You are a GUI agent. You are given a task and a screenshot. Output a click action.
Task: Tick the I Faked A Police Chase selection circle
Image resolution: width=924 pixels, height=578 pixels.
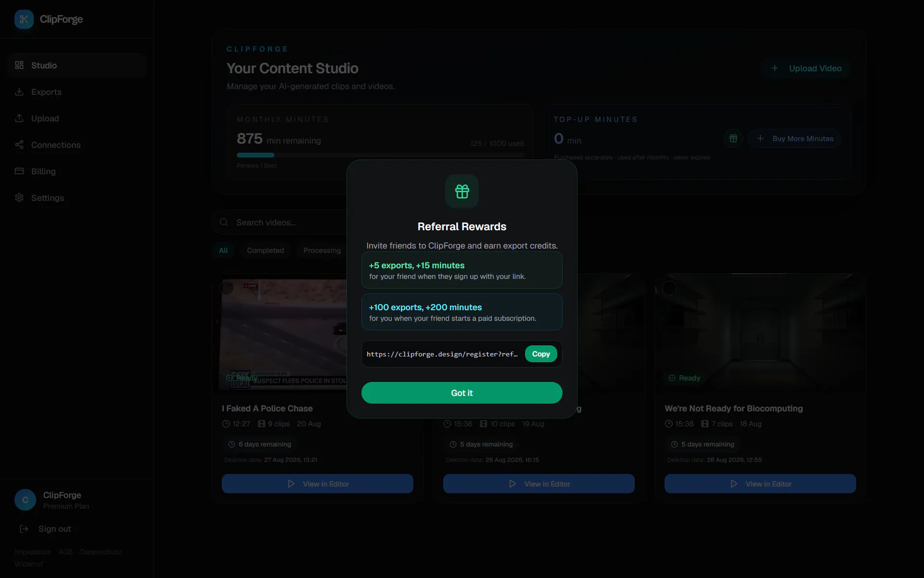227,288
